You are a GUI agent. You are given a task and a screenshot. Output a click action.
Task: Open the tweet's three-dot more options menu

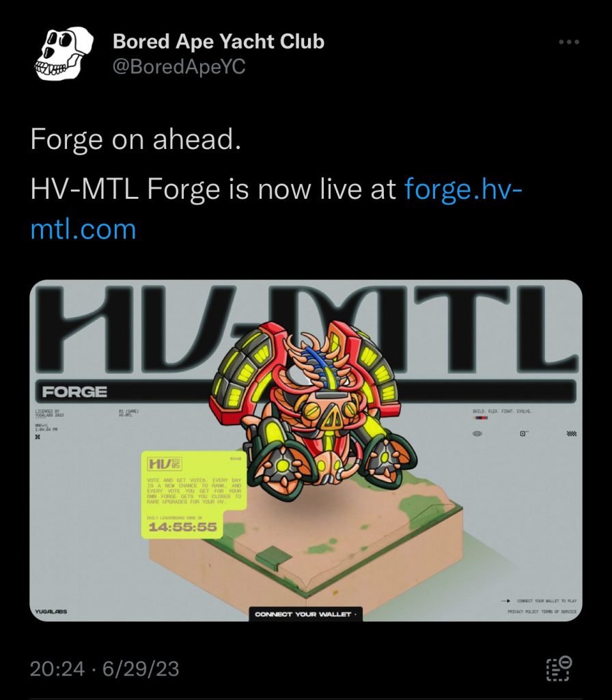(x=569, y=42)
